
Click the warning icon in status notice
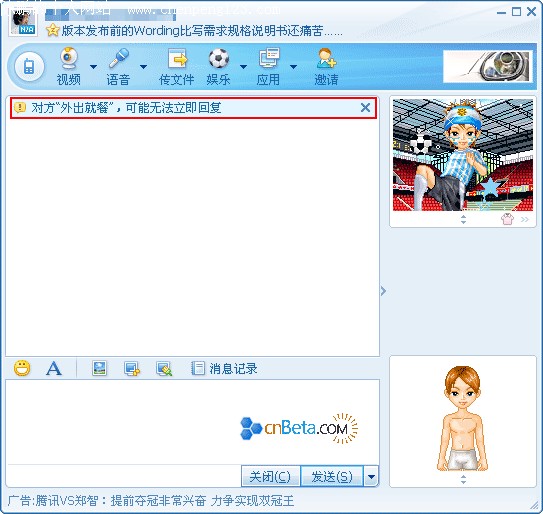point(20,108)
